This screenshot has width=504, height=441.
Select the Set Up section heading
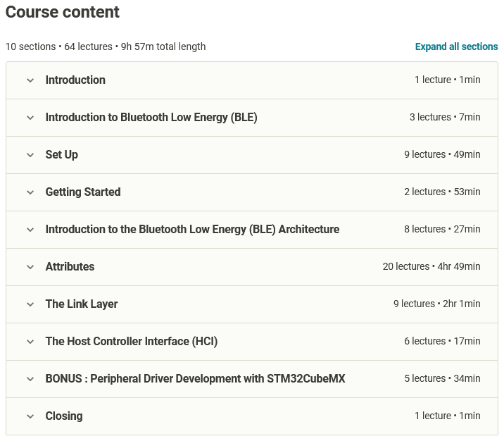point(62,155)
